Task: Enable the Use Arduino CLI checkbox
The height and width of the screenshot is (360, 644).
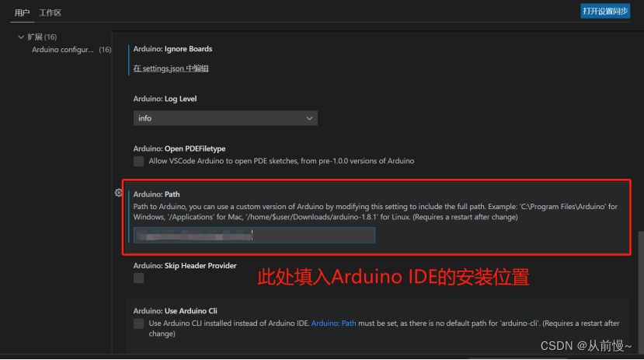Action: click(139, 323)
